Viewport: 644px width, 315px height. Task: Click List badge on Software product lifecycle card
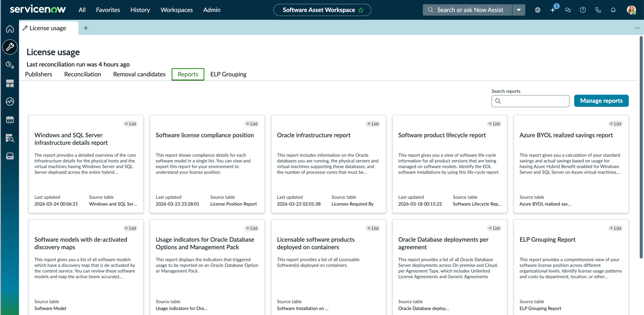[x=494, y=124]
